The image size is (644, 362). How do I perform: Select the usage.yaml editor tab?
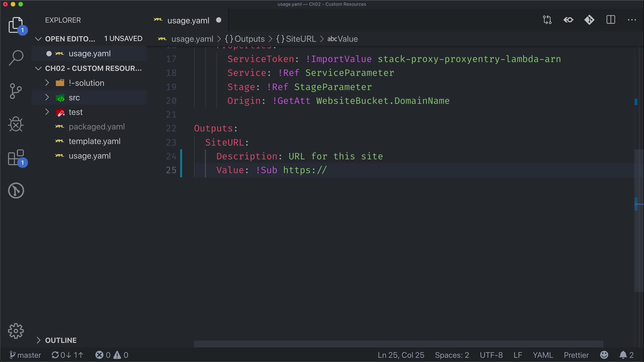188,20
